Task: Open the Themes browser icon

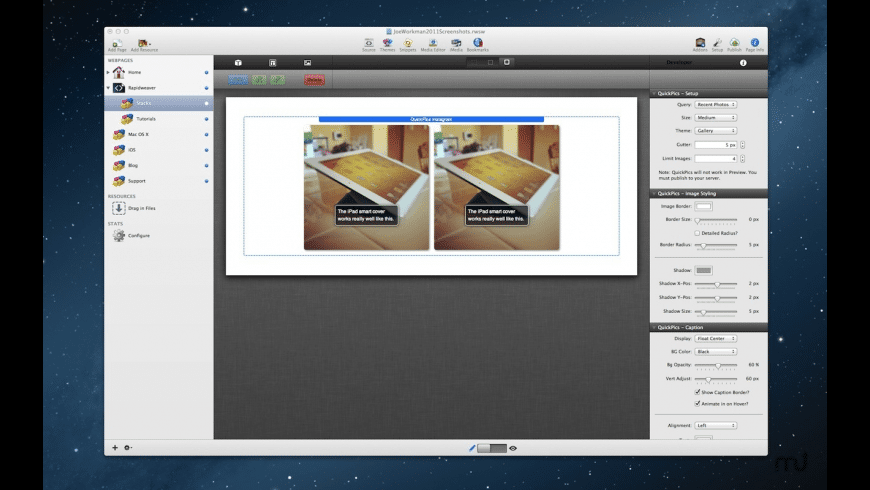Action: 387,43
